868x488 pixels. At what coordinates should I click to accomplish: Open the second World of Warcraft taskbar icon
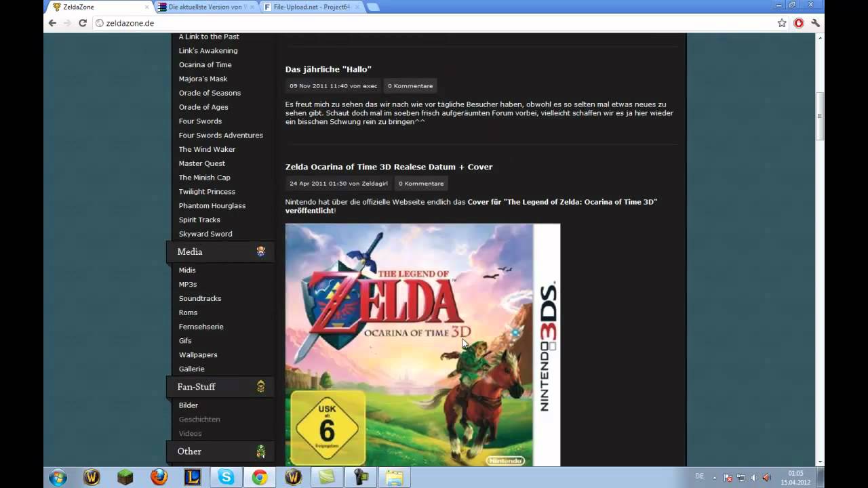pyautogui.click(x=293, y=477)
